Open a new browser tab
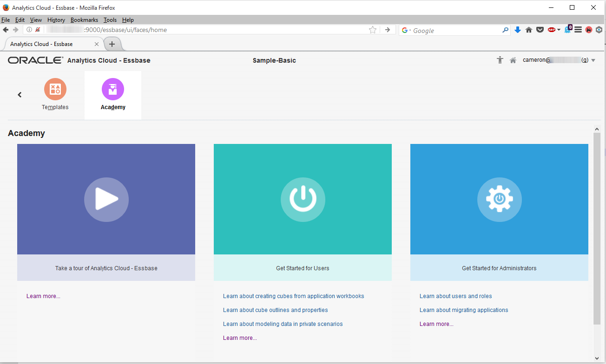This screenshot has width=606, height=364. click(112, 44)
